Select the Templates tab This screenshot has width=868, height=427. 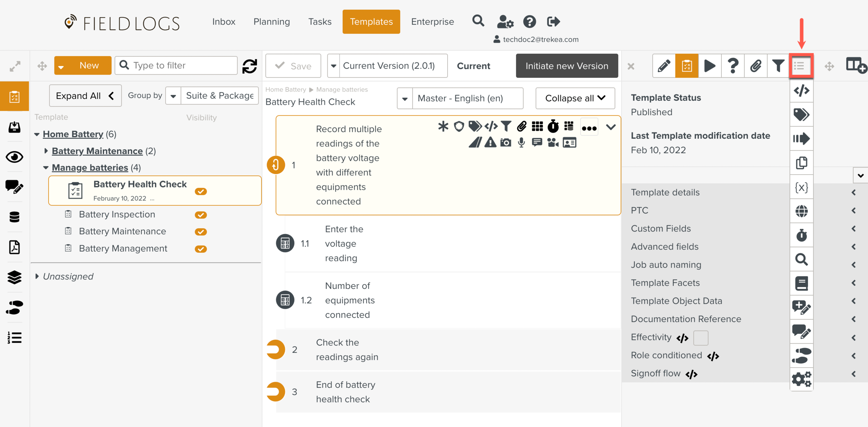coord(371,22)
